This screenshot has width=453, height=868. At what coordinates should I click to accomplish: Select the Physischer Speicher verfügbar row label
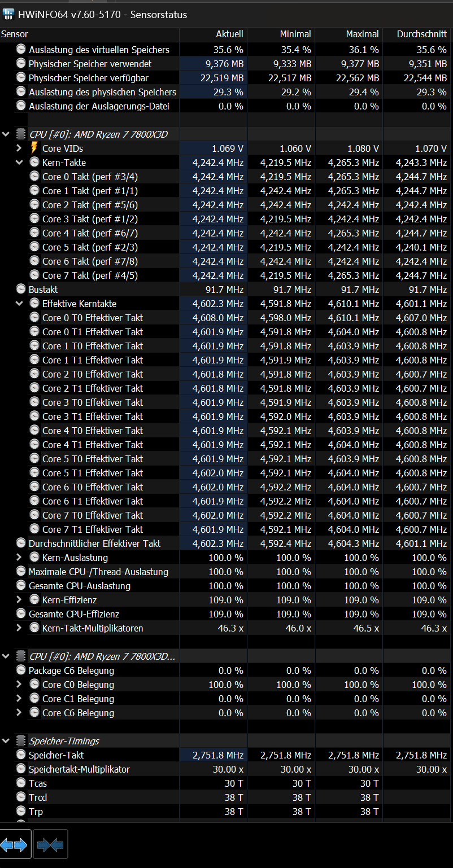(x=89, y=78)
